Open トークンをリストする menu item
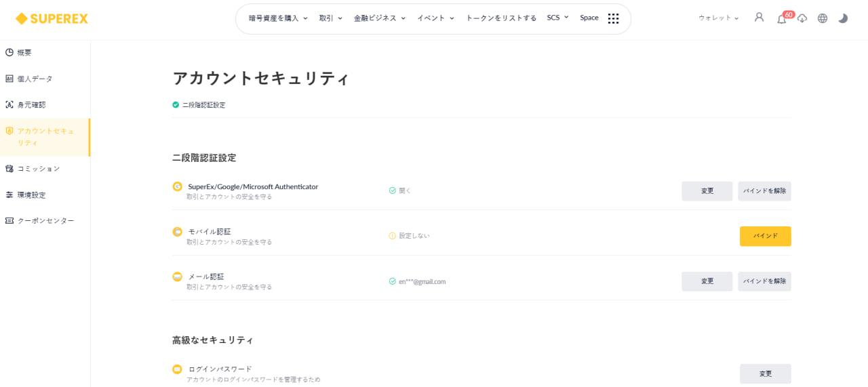The width and height of the screenshot is (868, 387). (501, 18)
